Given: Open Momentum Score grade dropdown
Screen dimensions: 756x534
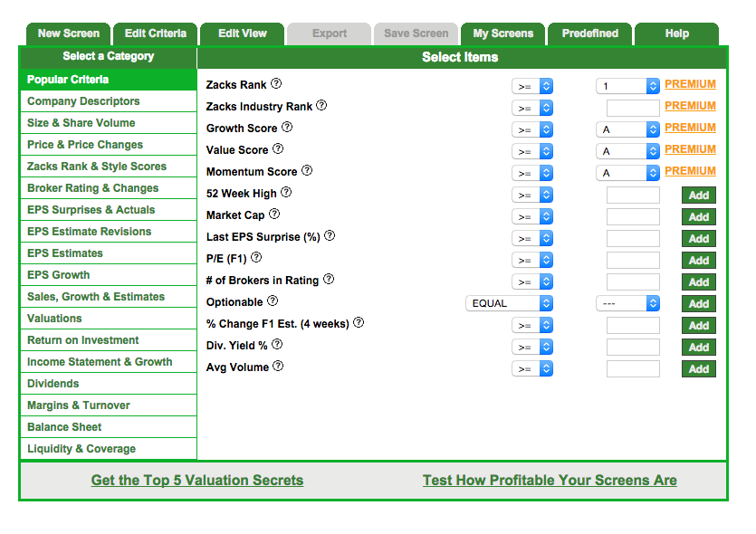Looking at the screenshot, I should point(627,173).
